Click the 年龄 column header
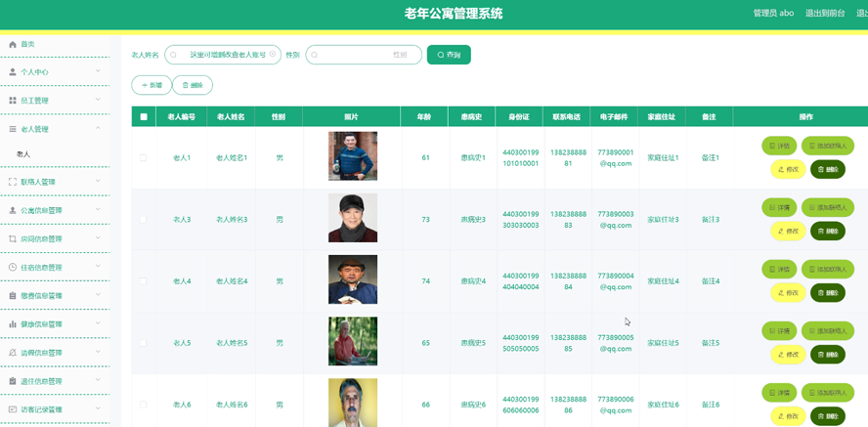868x427 pixels. 424,116
